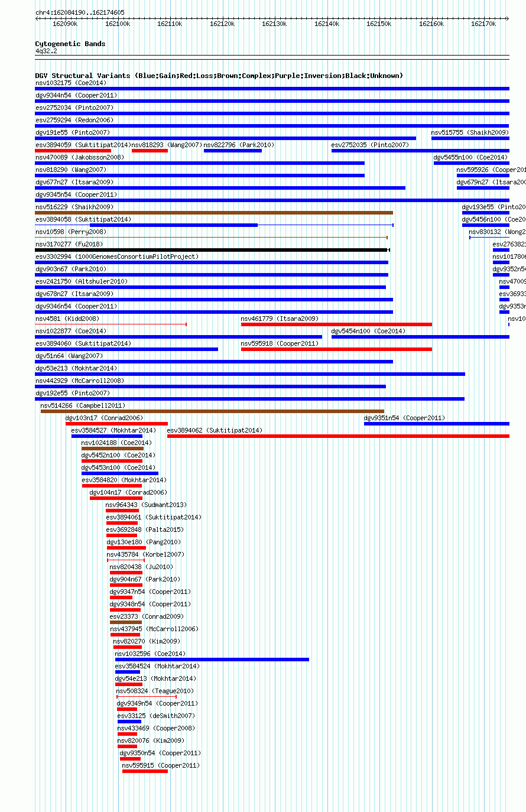Screen dimensions: 526x812
Task: Click the red bar of nsv461779 (Itsara2009)
Action: pyautogui.click(x=336, y=324)
